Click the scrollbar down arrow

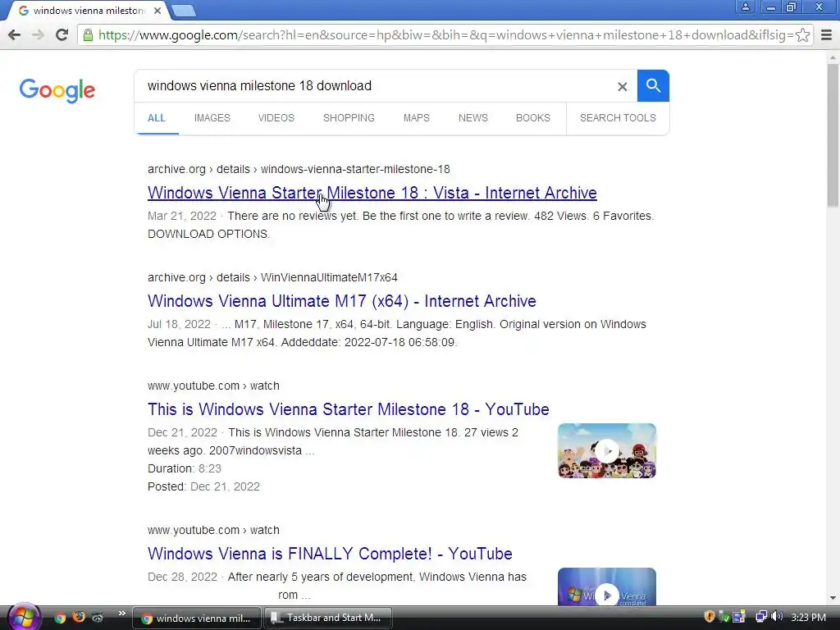833,598
